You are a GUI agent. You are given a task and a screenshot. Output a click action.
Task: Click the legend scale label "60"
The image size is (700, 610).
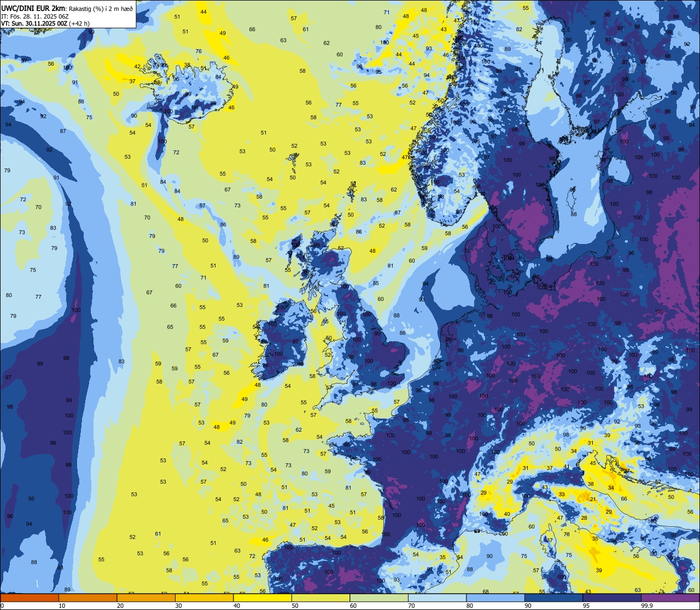(353, 606)
